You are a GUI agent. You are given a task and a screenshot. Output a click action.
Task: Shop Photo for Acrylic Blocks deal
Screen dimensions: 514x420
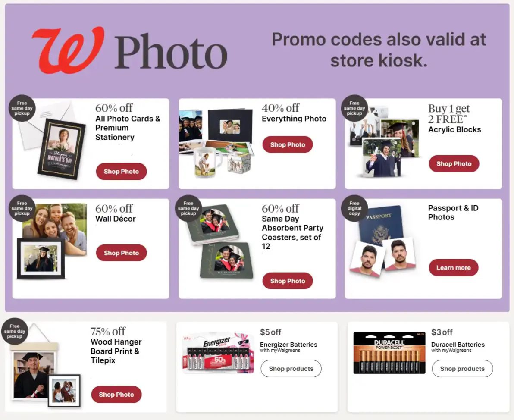click(454, 163)
